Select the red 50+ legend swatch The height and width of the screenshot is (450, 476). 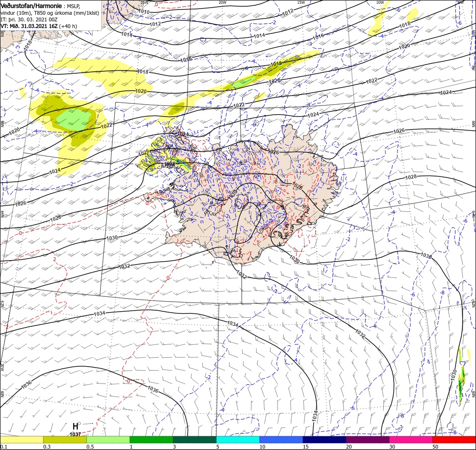pos(454,440)
